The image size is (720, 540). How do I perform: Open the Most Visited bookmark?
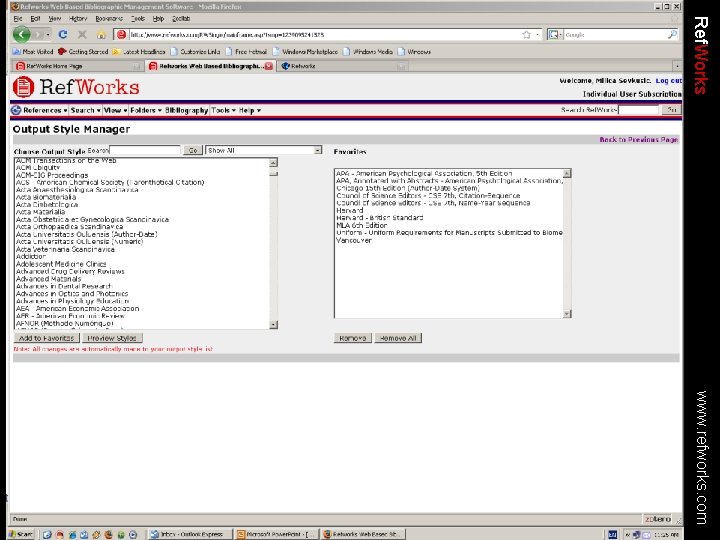[x=33, y=51]
